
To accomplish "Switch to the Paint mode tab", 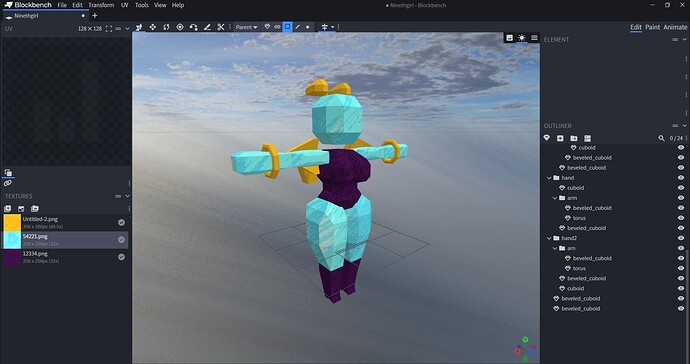I will tap(652, 27).
